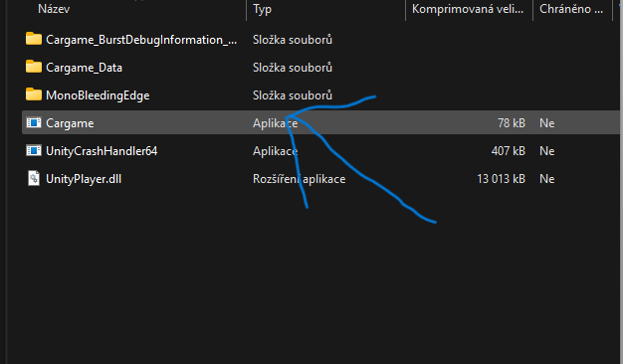Screen dimensions: 623x364
Task: Click Aplikace type of UnityCrashHandler64
Action: [x=276, y=151]
